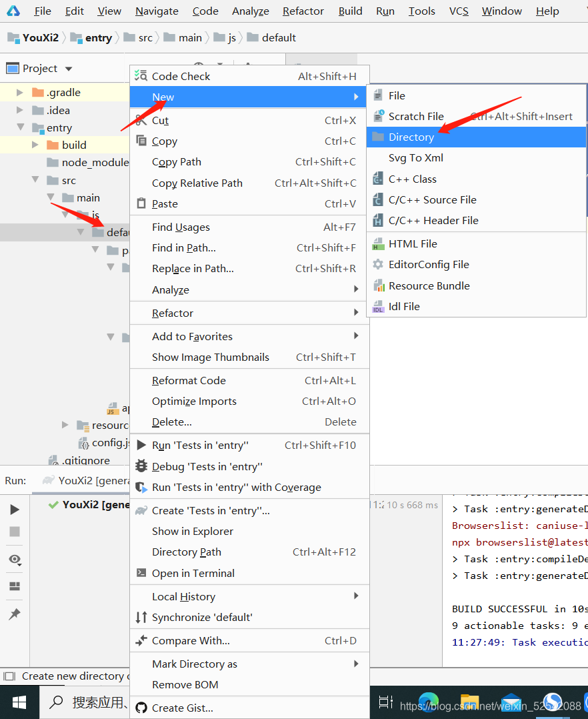Click the GitHub icon beside Create Gist

pyautogui.click(x=141, y=708)
